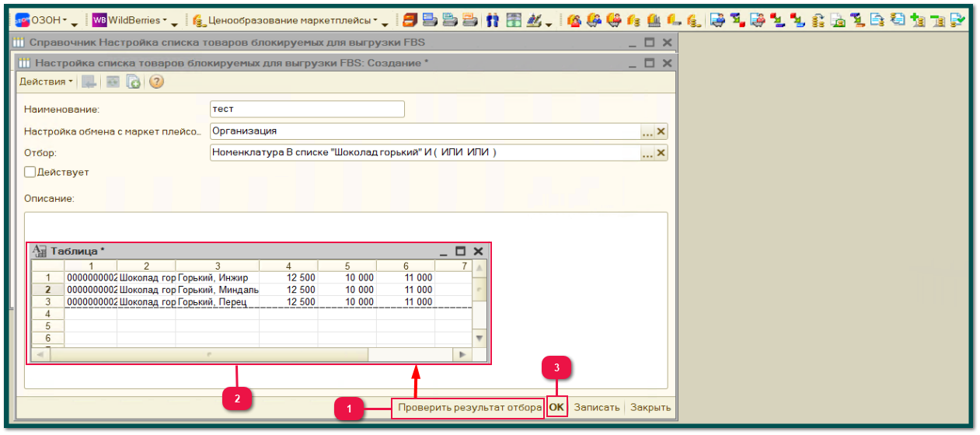Screen dimensions: 980x435
Task: Click the 11 000 cell in row 3
Action: [406, 302]
